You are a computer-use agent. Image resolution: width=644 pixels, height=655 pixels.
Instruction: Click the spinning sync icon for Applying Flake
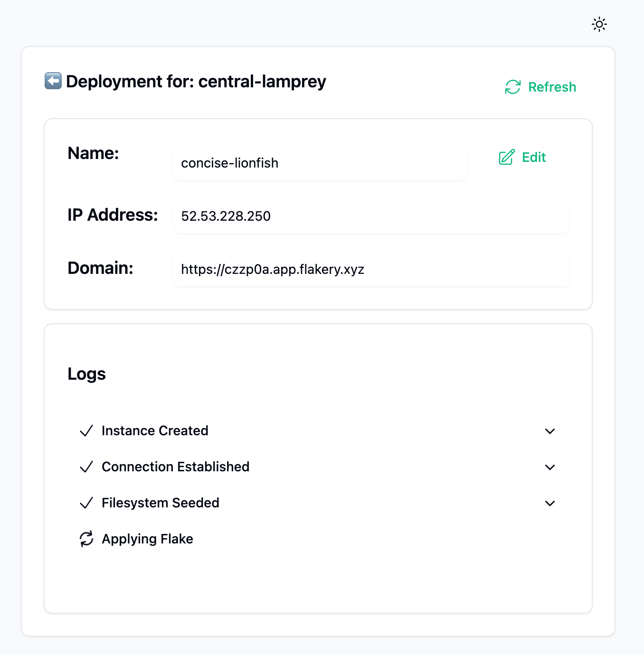86,539
